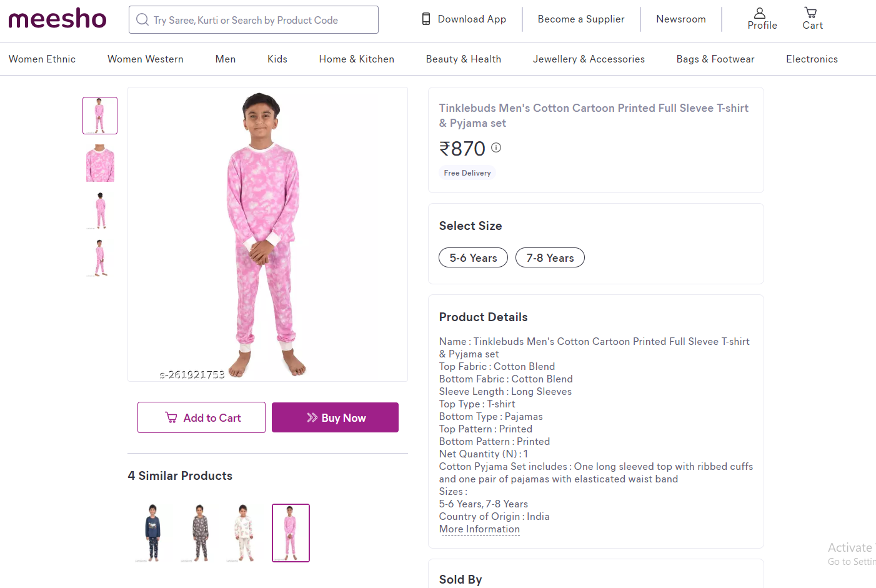
Task: Open the Kids category menu
Action: click(277, 59)
